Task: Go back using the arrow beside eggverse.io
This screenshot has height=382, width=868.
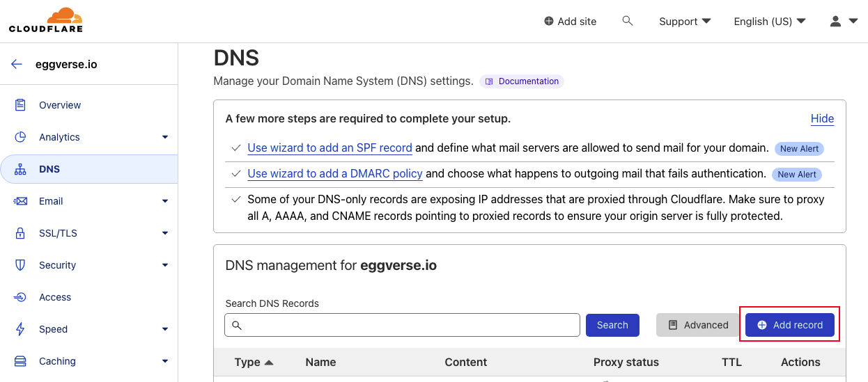Action: click(x=17, y=64)
